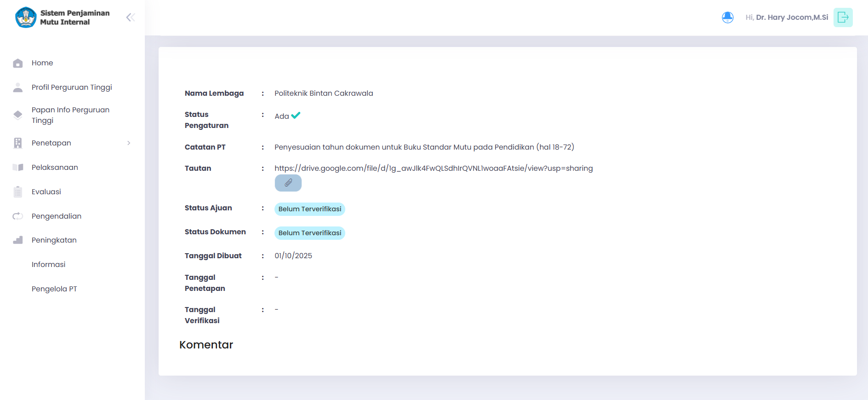The width and height of the screenshot is (868, 400).
Task: Open the Pengelola PT menu item
Action: (54, 289)
